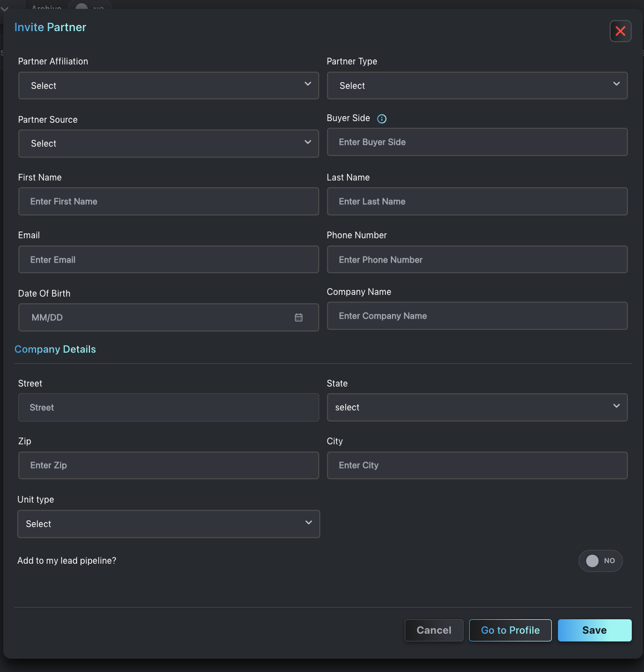Click the Add to my lead pipeline text
This screenshot has width=644, height=672.
(67, 561)
